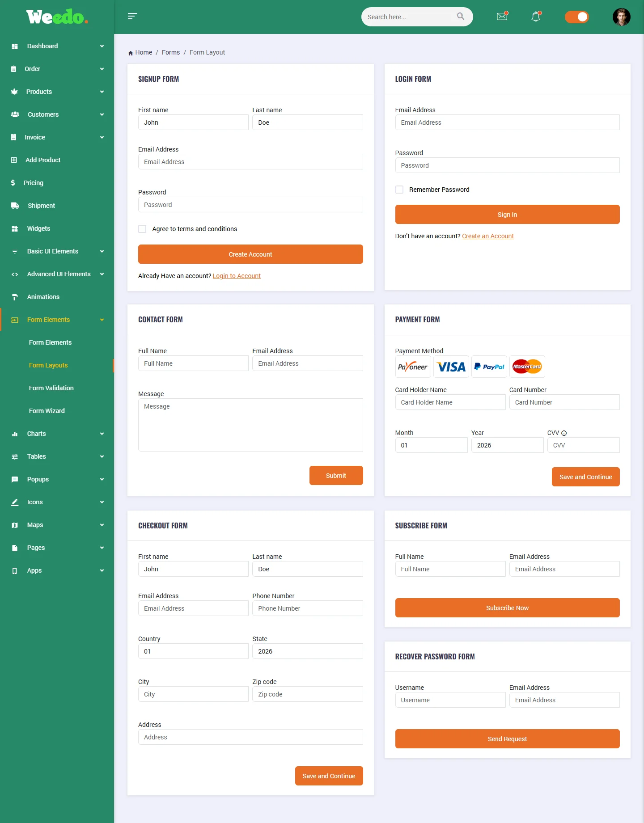Click the Create Account button
The height and width of the screenshot is (823, 644).
[x=250, y=254]
